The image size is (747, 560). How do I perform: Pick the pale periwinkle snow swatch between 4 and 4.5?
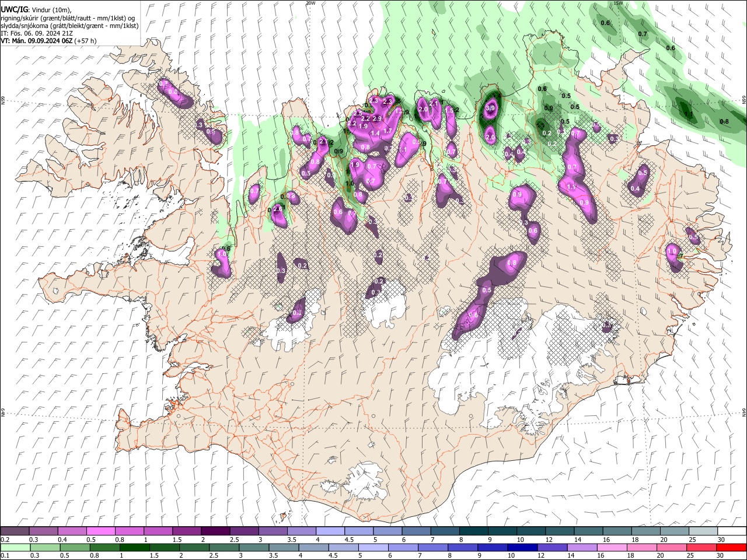click(x=330, y=531)
